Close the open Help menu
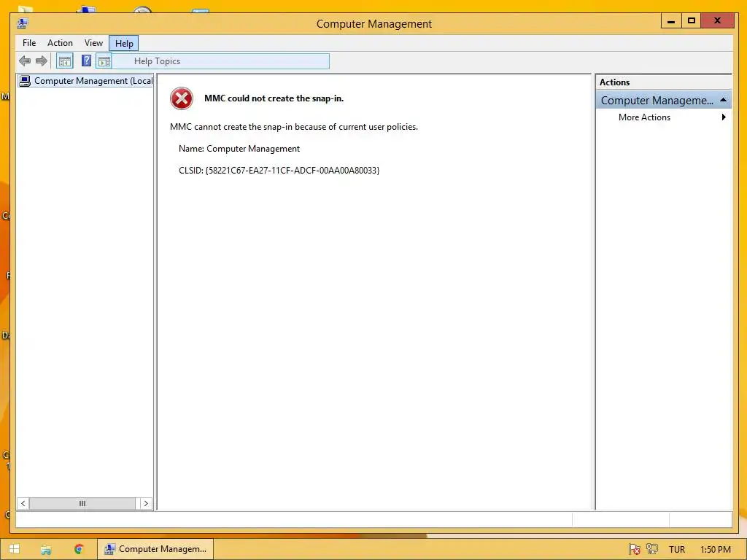 coord(124,43)
